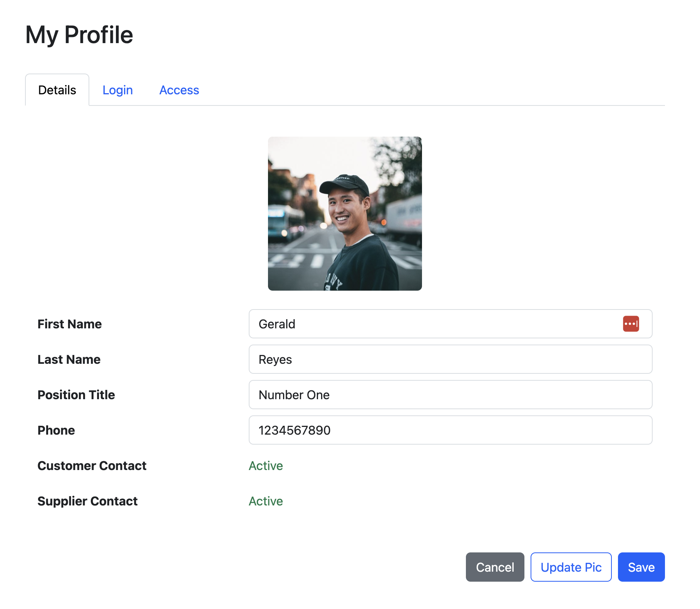Switch to the Login tab
This screenshot has width=700, height=609.
pyautogui.click(x=117, y=90)
